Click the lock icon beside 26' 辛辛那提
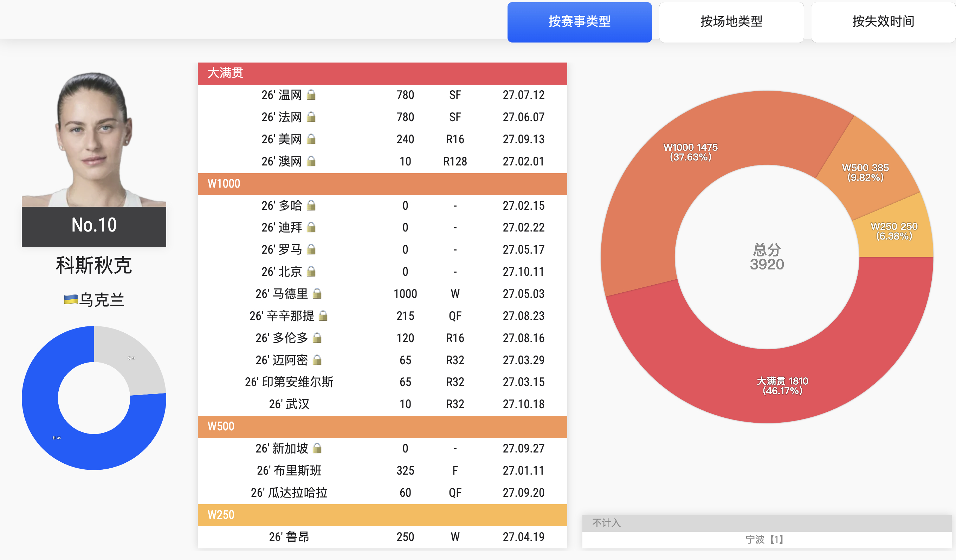Viewport: 956px width, 560px height. point(323,315)
